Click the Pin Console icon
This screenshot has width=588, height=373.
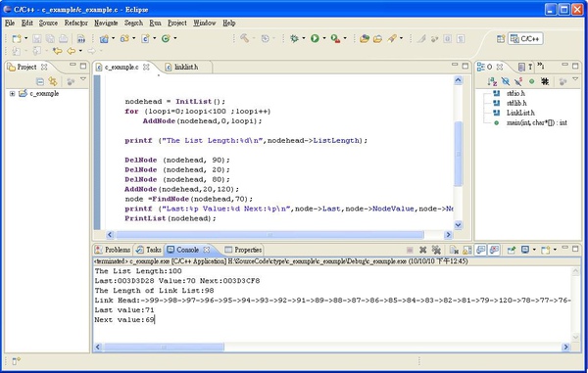click(x=512, y=250)
